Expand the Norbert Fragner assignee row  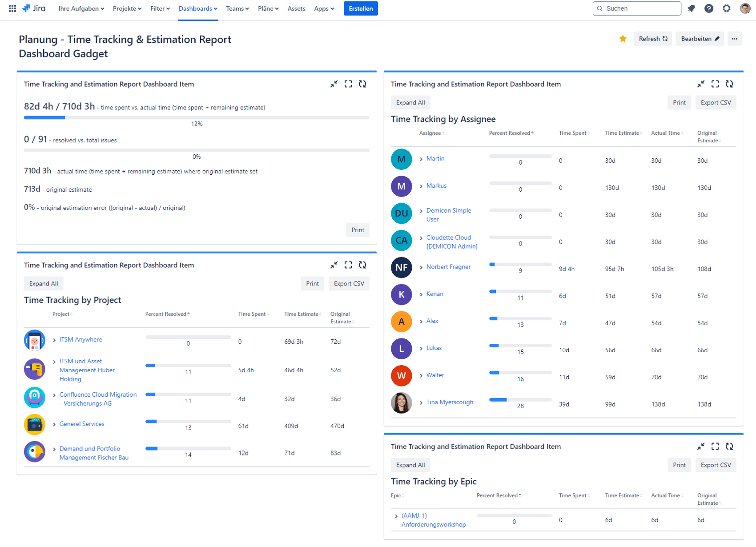point(421,268)
